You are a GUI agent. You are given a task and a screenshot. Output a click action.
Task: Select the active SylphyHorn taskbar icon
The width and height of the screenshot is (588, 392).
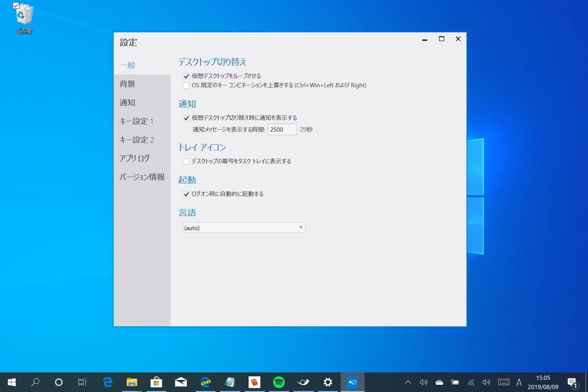tap(352, 382)
